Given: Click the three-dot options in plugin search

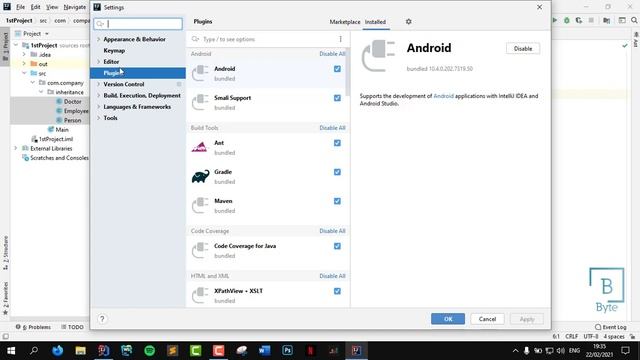Looking at the screenshot, I should (x=340, y=39).
